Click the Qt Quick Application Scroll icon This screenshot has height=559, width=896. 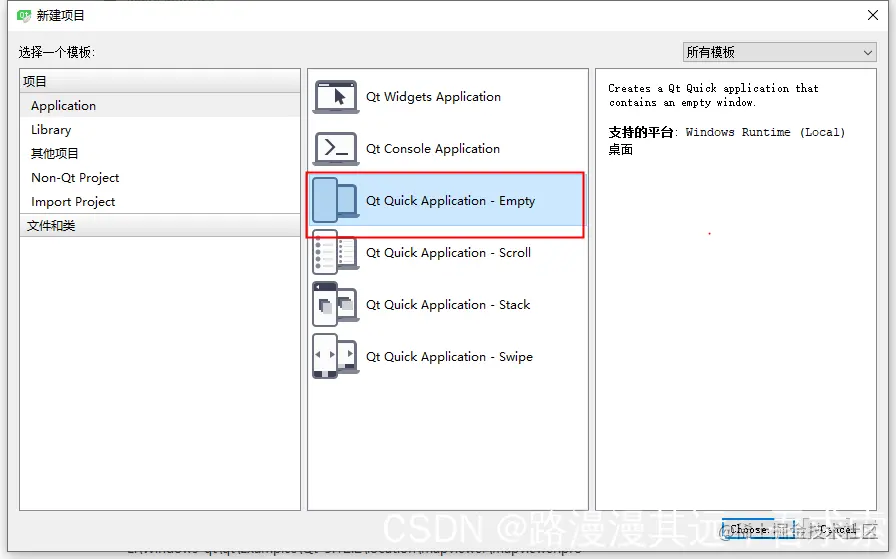click(x=336, y=252)
